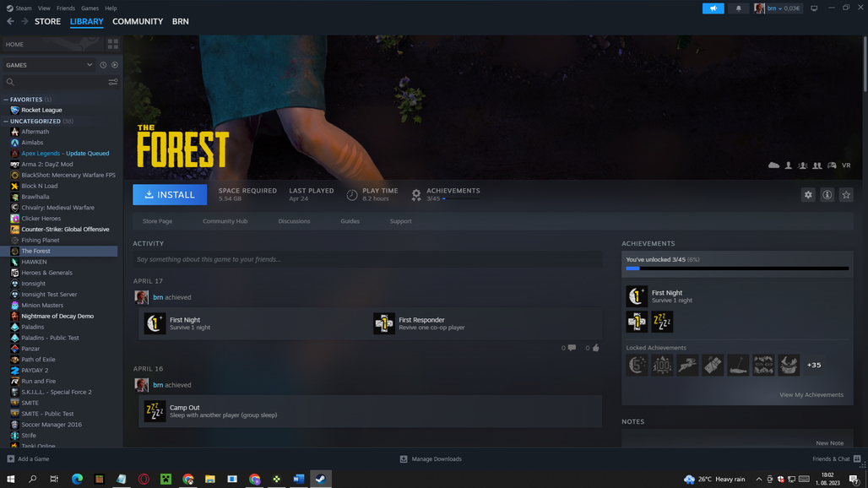The width and height of the screenshot is (868, 488).
Task: Open the Friends & Chat icon
Action: point(857,458)
